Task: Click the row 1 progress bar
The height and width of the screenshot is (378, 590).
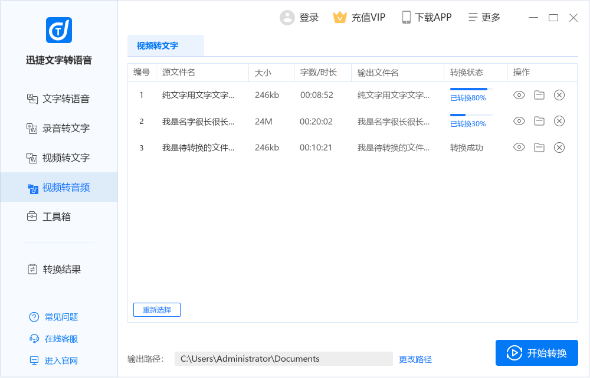Action: [x=471, y=89]
